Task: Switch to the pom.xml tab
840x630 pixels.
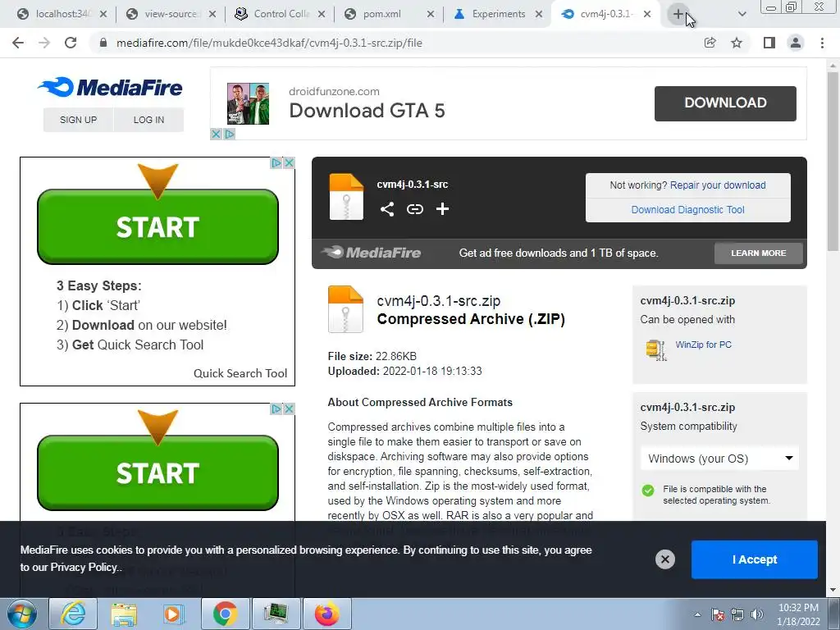Action: (389, 14)
